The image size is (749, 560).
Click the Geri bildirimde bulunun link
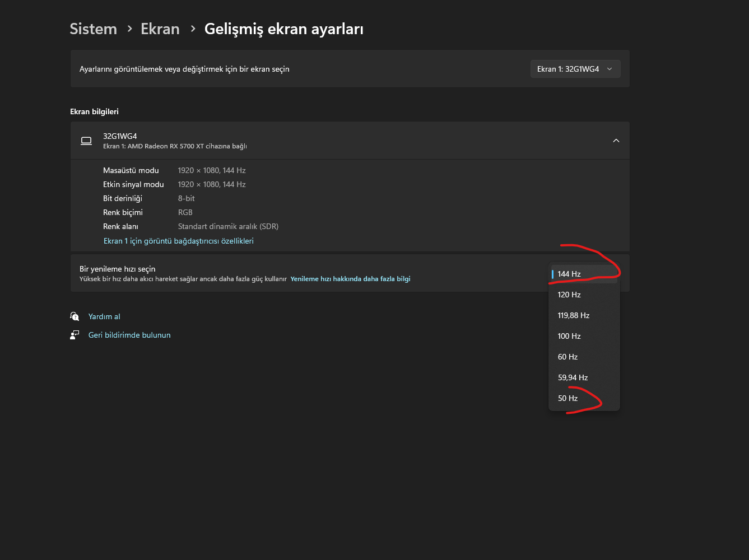pyautogui.click(x=129, y=335)
